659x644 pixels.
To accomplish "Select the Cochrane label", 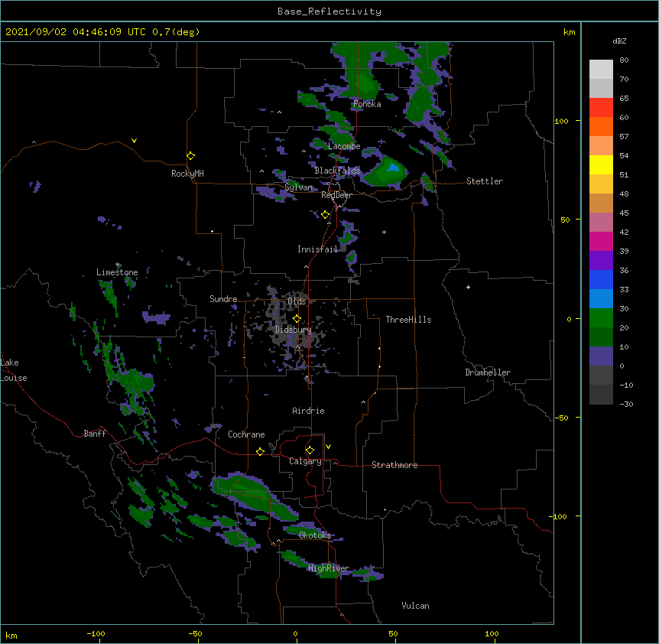I will pyautogui.click(x=246, y=434).
